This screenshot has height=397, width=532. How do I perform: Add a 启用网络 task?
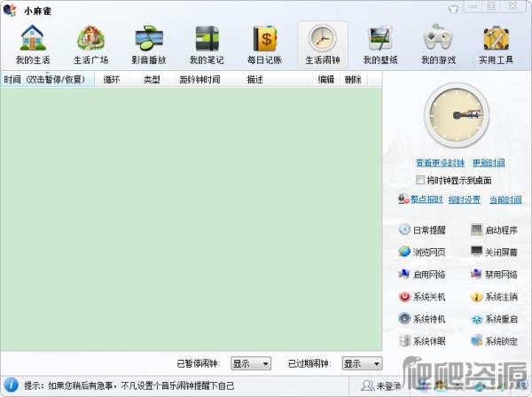tap(422, 275)
